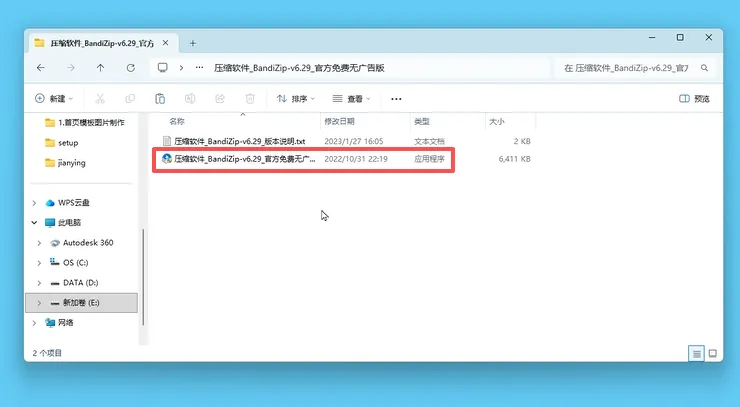The width and height of the screenshot is (740, 407).
Task: Click the Copy toolbar icon
Action: click(130, 99)
